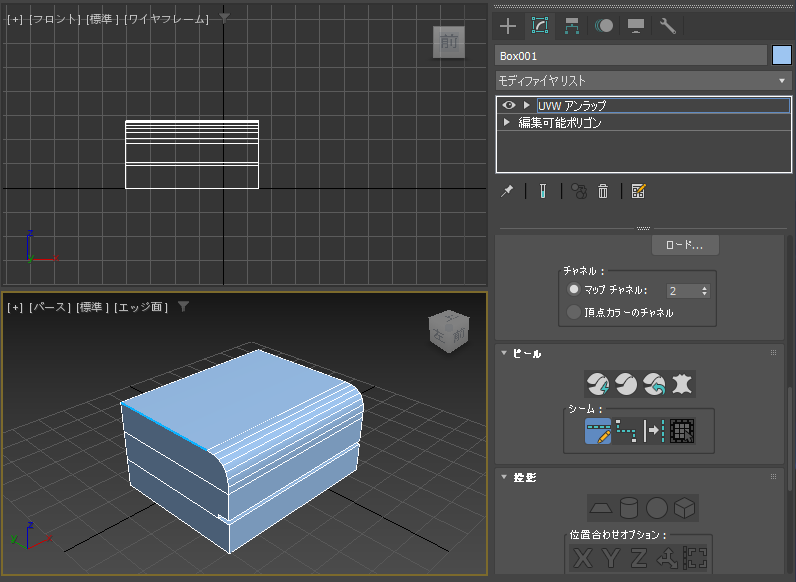
Task: Toggle the Peel Mode icon
Action: click(x=626, y=384)
